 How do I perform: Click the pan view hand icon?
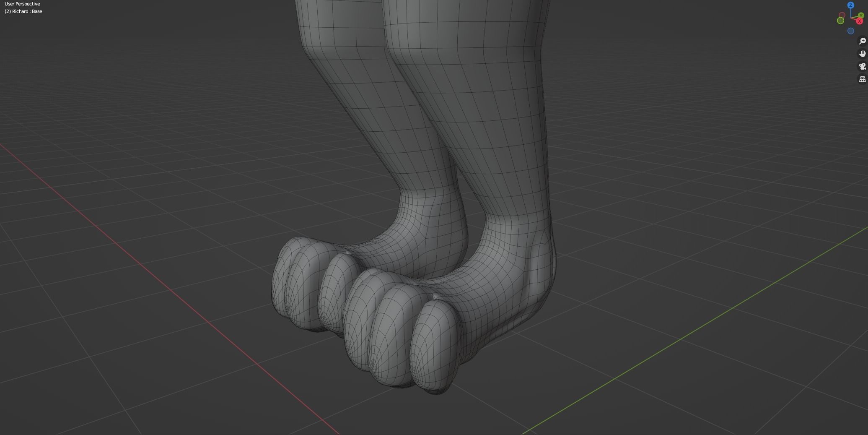(862, 54)
